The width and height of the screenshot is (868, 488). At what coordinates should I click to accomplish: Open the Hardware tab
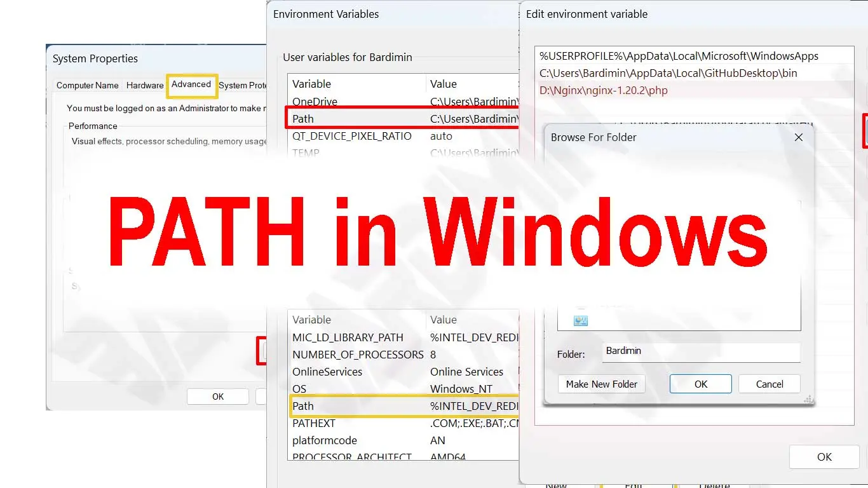145,85
